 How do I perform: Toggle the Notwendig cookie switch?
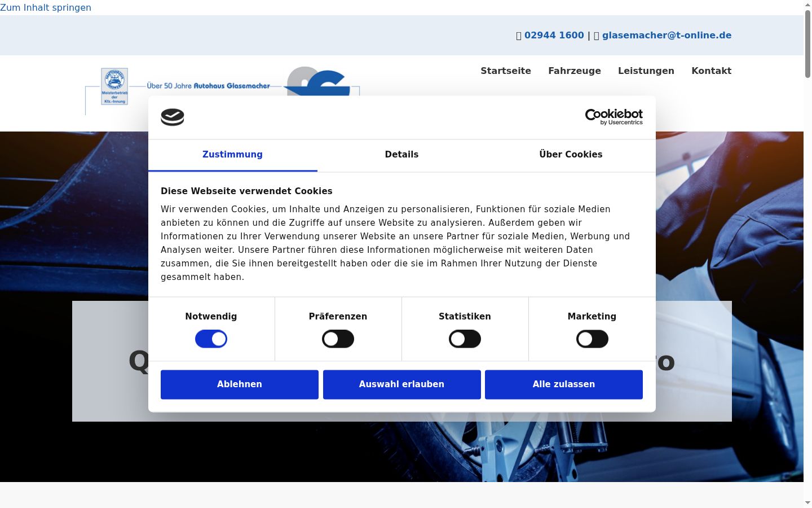[211, 339]
